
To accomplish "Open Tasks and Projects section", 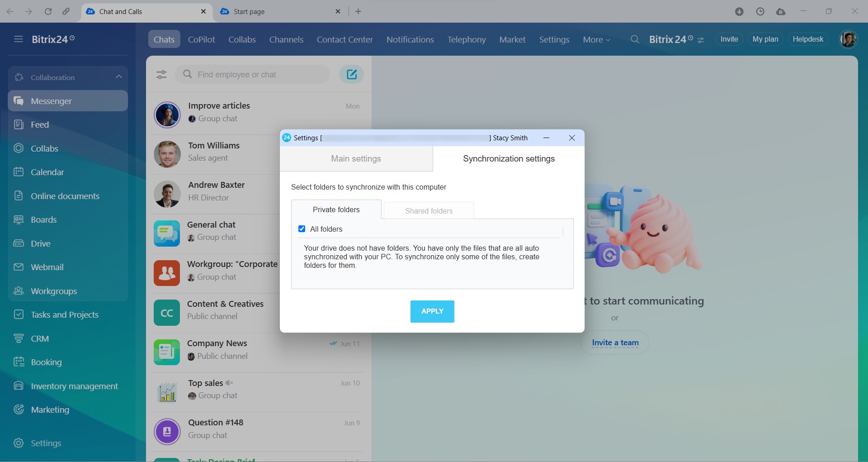I will pos(68,314).
